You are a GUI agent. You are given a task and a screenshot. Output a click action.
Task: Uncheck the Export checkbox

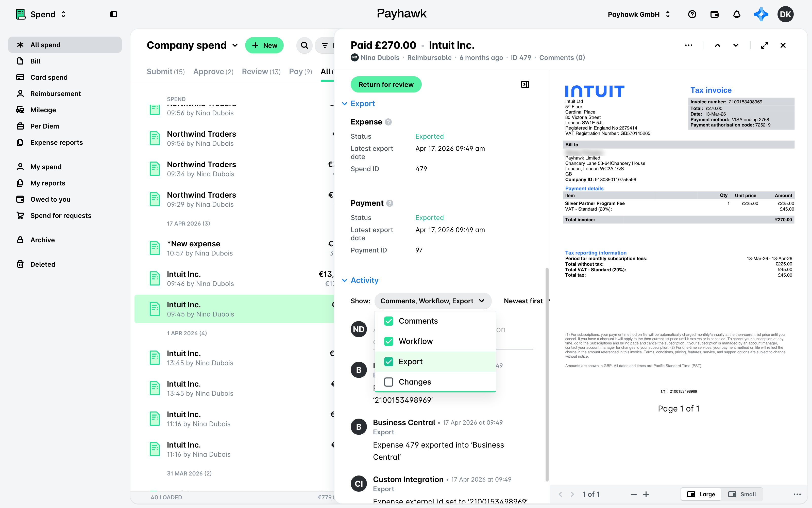click(388, 361)
